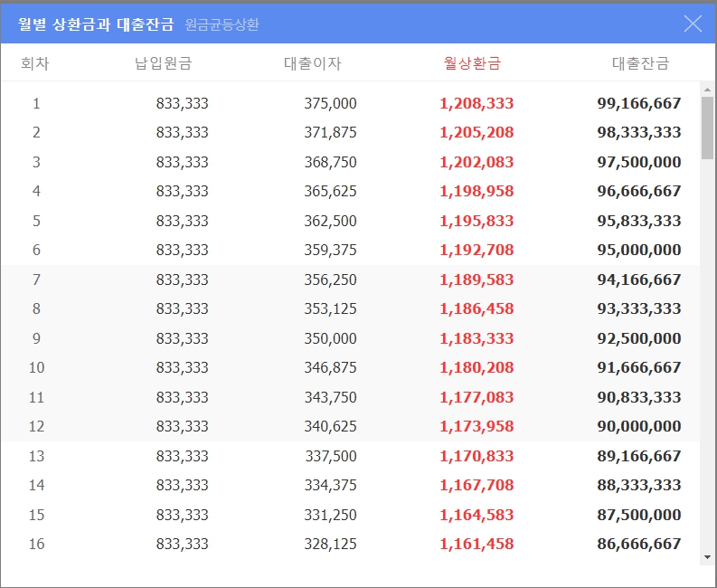Select the interest value 328,125

pyautogui.click(x=331, y=544)
